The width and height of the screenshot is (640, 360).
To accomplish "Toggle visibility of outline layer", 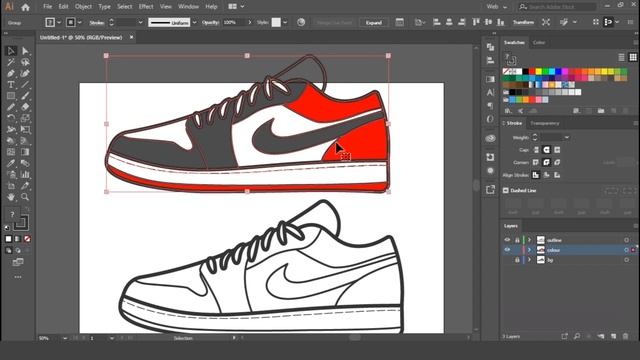I will [507, 240].
